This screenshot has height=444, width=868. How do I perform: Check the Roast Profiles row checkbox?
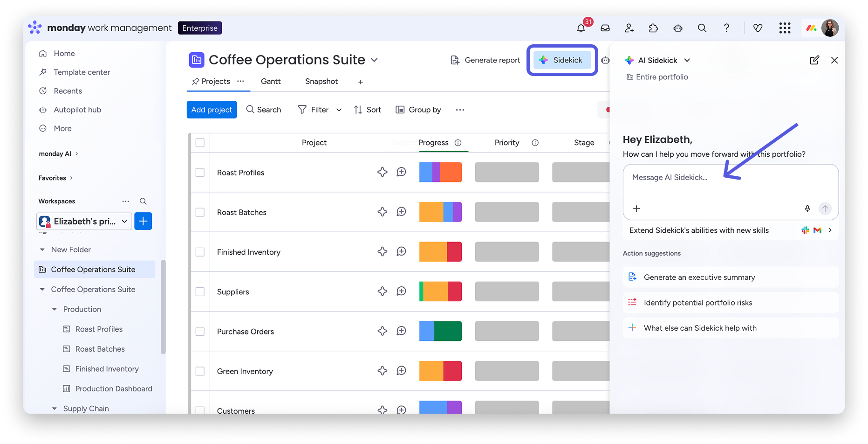click(200, 173)
